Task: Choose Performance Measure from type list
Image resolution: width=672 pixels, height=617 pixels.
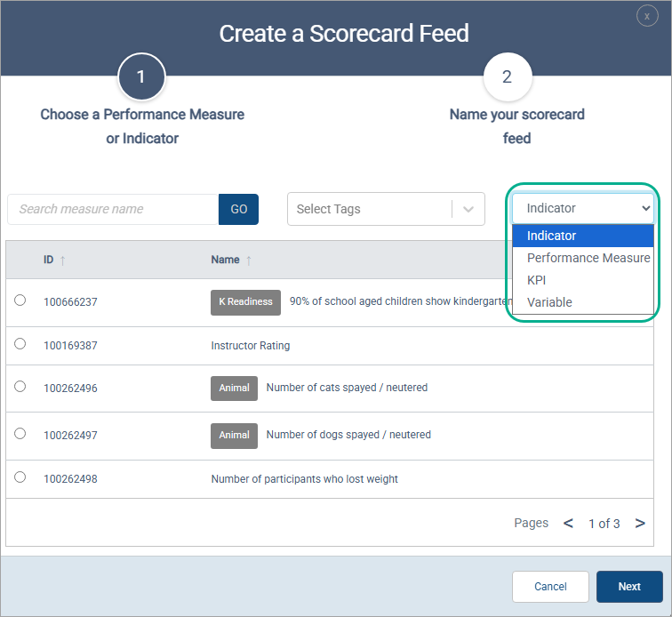Action: click(x=588, y=258)
